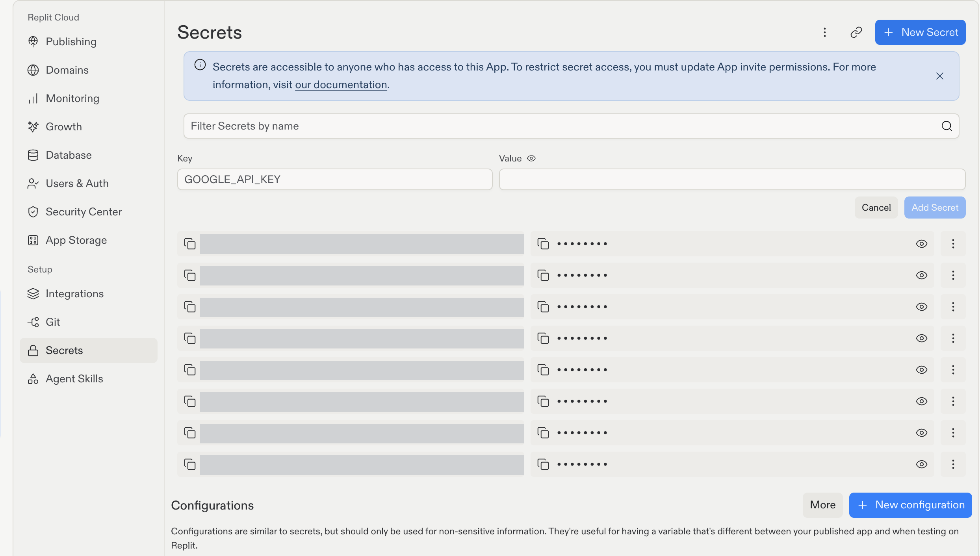Copy the value of the seventh secret row

(x=543, y=433)
